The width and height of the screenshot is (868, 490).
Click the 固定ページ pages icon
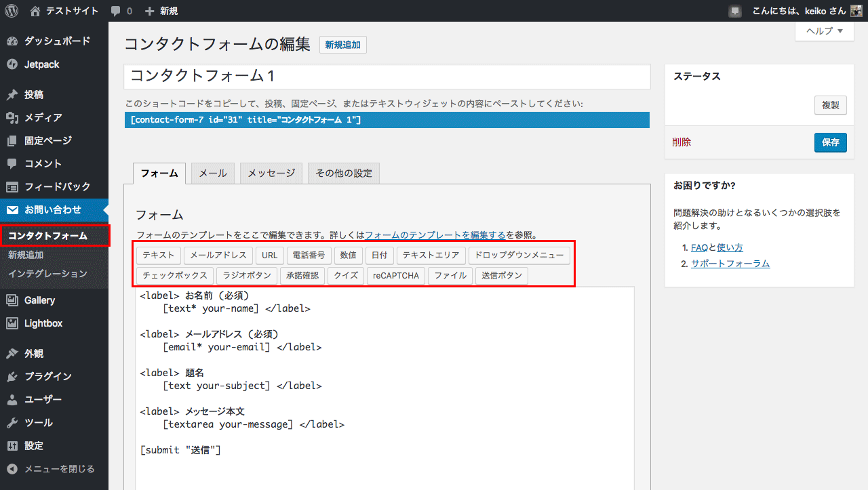pyautogui.click(x=12, y=140)
